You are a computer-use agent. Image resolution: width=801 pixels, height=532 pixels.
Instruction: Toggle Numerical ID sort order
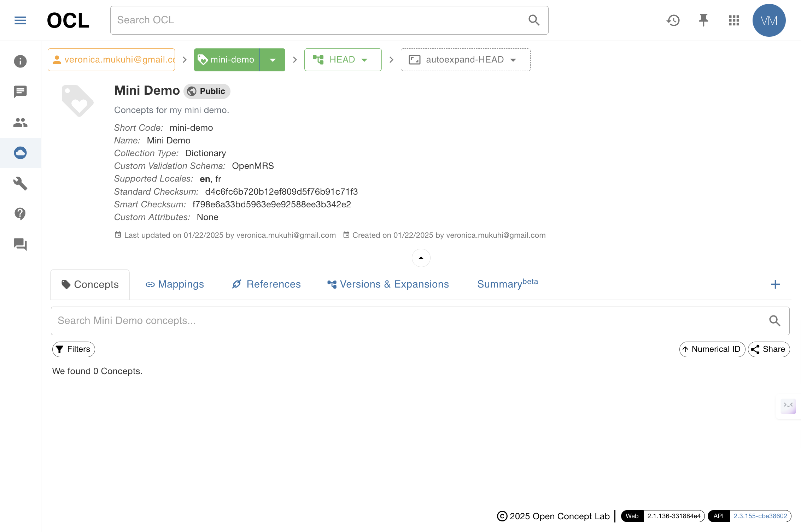pyautogui.click(x=712, y=349)
